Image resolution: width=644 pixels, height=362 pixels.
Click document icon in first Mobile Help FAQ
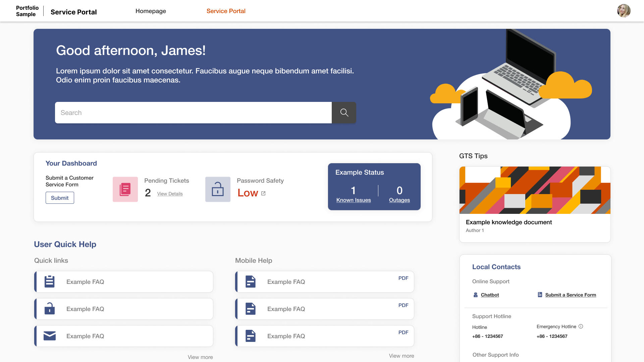point(250,282)
